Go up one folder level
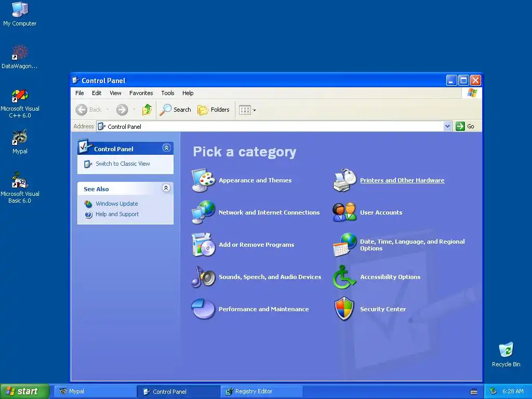Viewport: 532px width, 399px height. (147, 110)
